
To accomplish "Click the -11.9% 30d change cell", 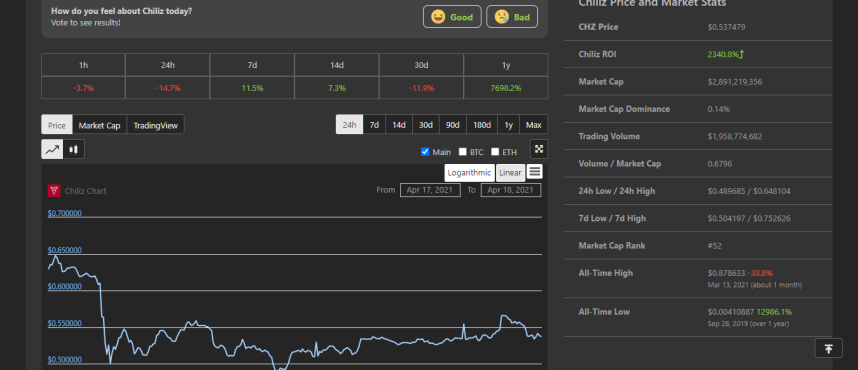I will pyautogui.click(x=421, y=88).
